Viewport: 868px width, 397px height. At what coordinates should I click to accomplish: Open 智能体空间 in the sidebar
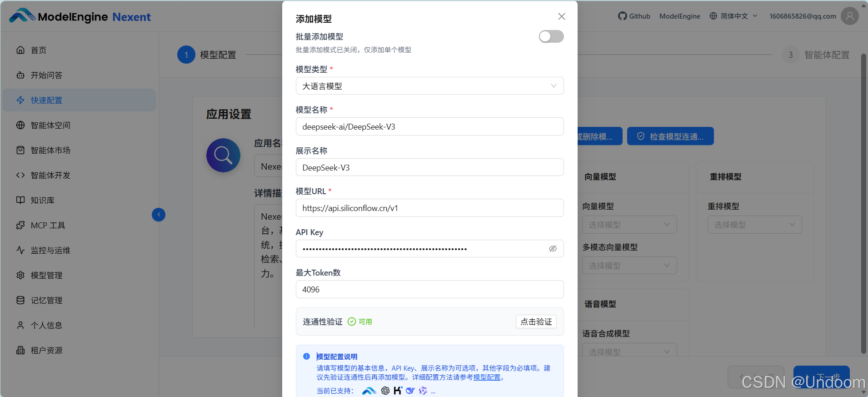click(79, 125)
